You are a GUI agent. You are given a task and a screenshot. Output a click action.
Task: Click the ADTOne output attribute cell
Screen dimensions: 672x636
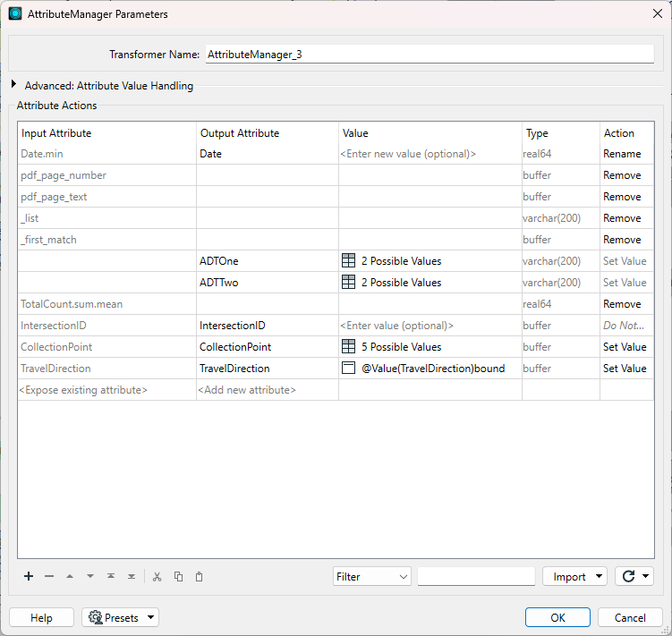tap(268, 261)
